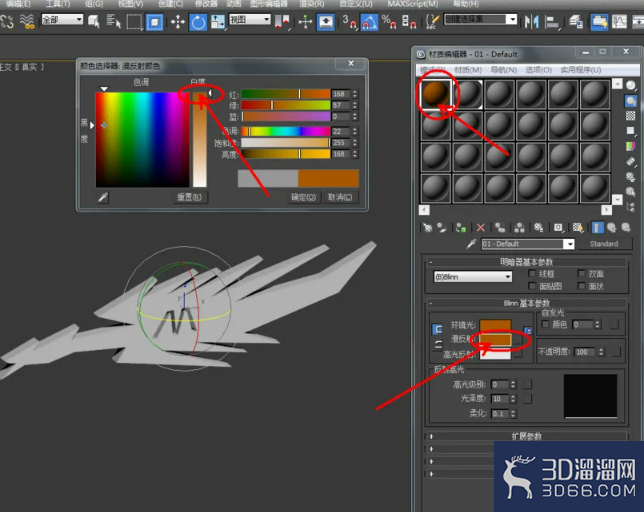This screenshot has width=644, height=512.
Task: Enable self-illumination 颜色 checkbox
Action: coord(545,324)
